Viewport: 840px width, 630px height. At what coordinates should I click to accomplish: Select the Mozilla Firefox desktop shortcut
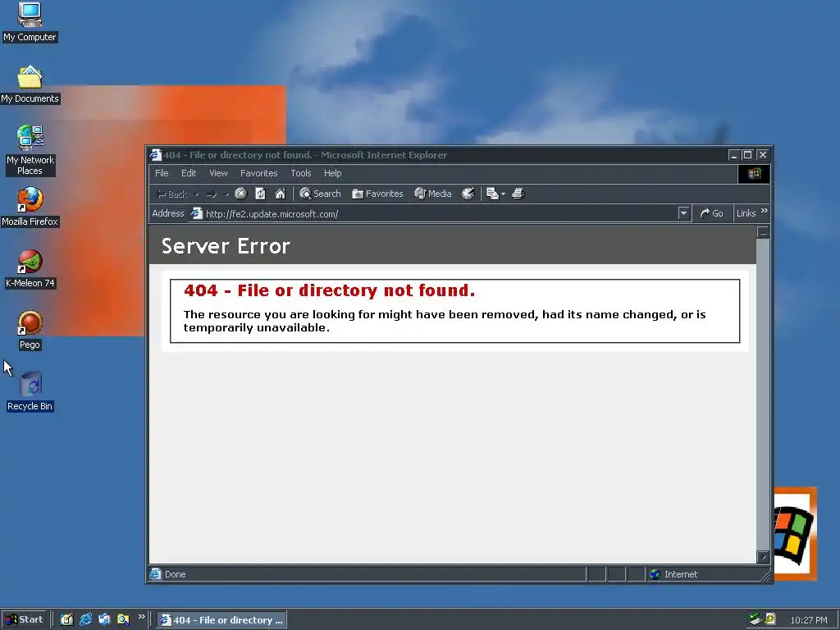click(x=30, y=206)
